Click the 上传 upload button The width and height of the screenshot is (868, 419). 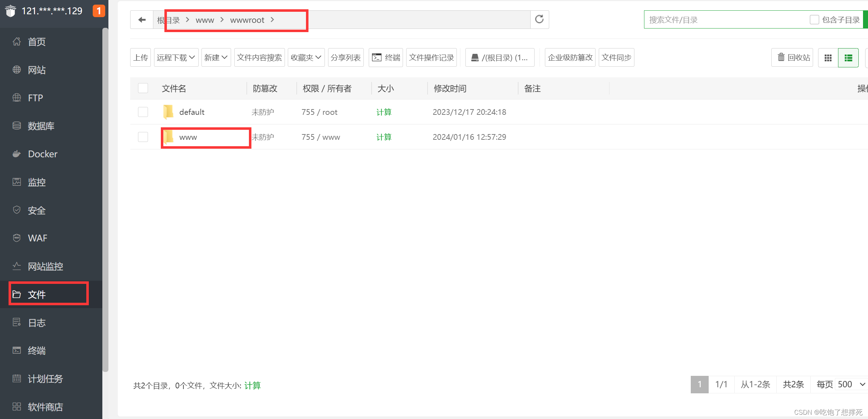[141, 57]
